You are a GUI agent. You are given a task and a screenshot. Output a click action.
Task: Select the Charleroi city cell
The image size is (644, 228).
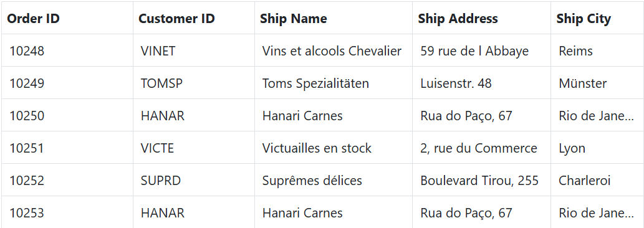click(597, 180)
